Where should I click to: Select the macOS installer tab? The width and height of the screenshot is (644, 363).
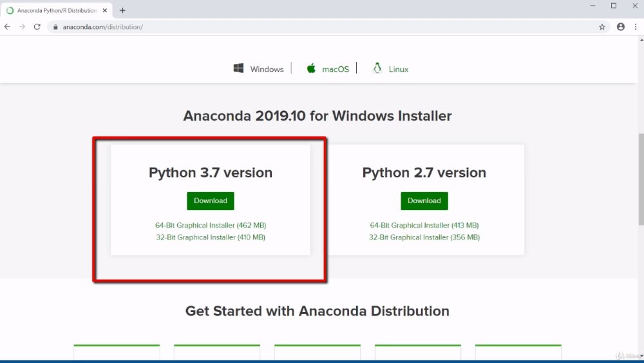[328, 68]
